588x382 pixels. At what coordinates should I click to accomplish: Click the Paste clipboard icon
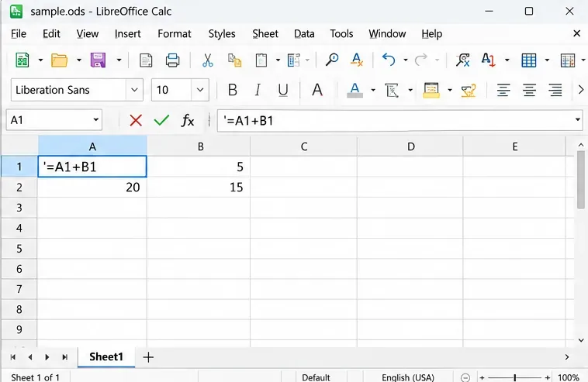coord(261,60)
